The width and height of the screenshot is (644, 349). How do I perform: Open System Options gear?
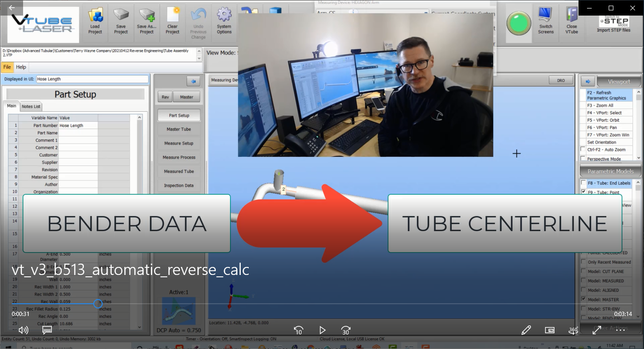[x=224, y=20]
